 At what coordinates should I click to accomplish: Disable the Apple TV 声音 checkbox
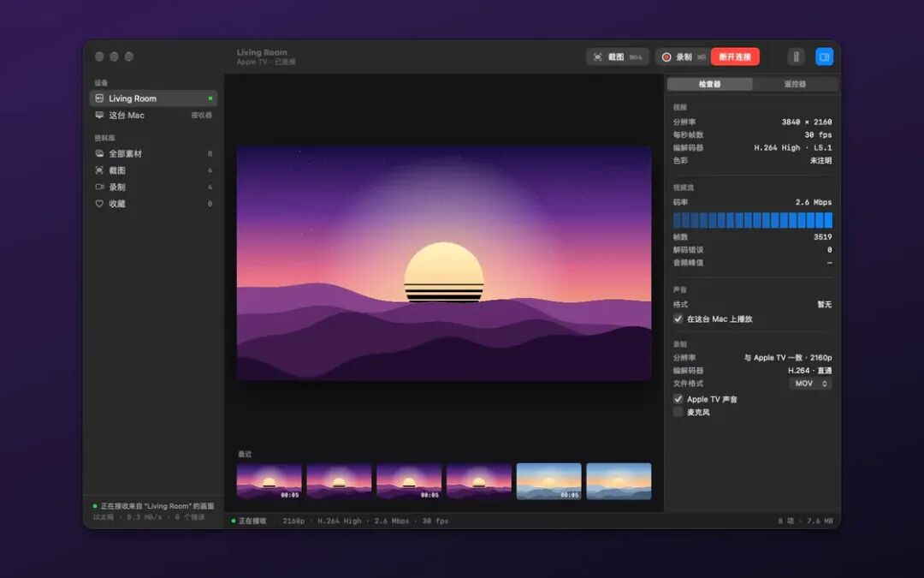click(x=678, y=399)
